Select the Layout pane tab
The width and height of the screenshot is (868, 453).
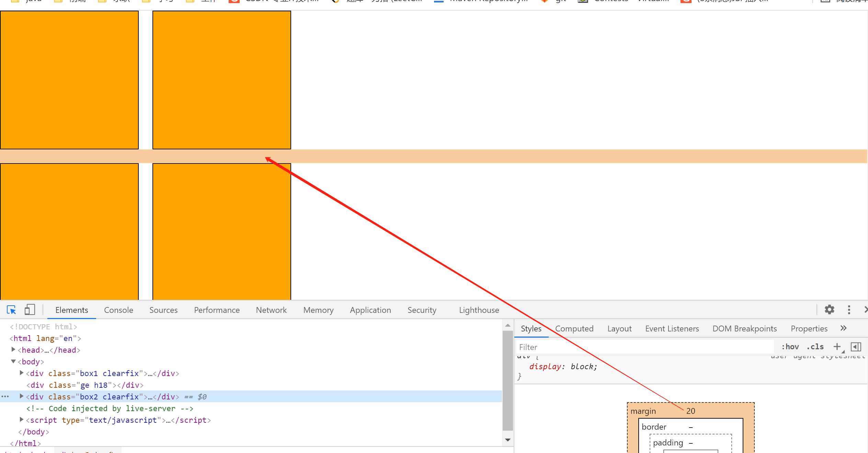pyautogui.click(x=619, y=329)
